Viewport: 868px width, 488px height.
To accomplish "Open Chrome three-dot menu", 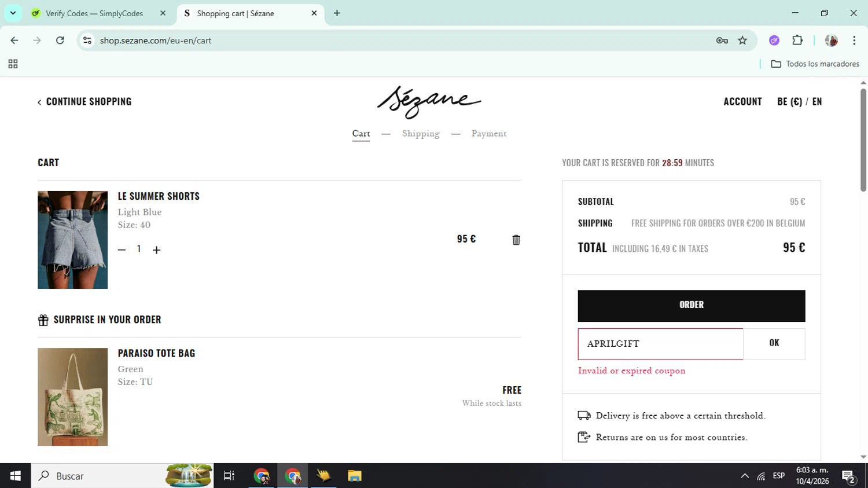I will point(854,41).
